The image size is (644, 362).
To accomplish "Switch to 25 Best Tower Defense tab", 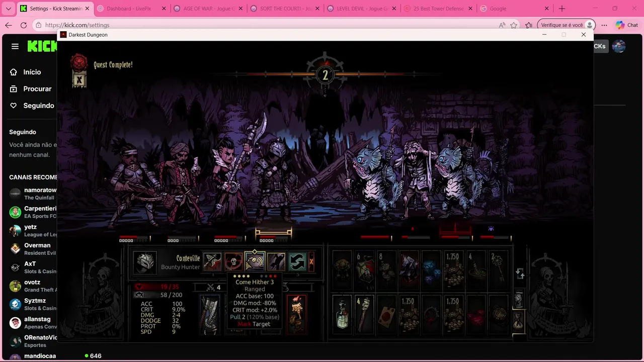I will (439, 9).
